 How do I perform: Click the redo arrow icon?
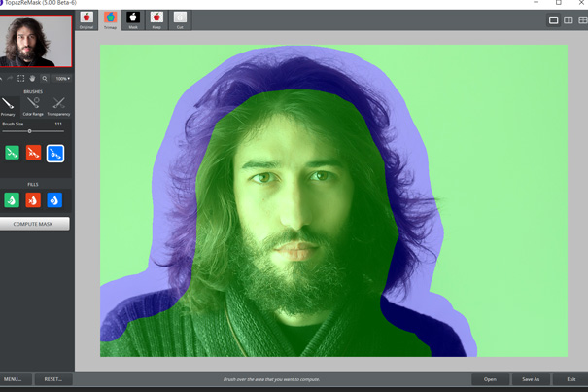coord(10,78)
